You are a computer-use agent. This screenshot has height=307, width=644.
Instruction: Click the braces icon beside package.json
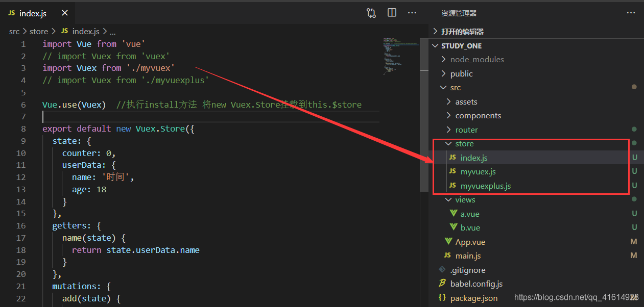[x=442, y=298]
